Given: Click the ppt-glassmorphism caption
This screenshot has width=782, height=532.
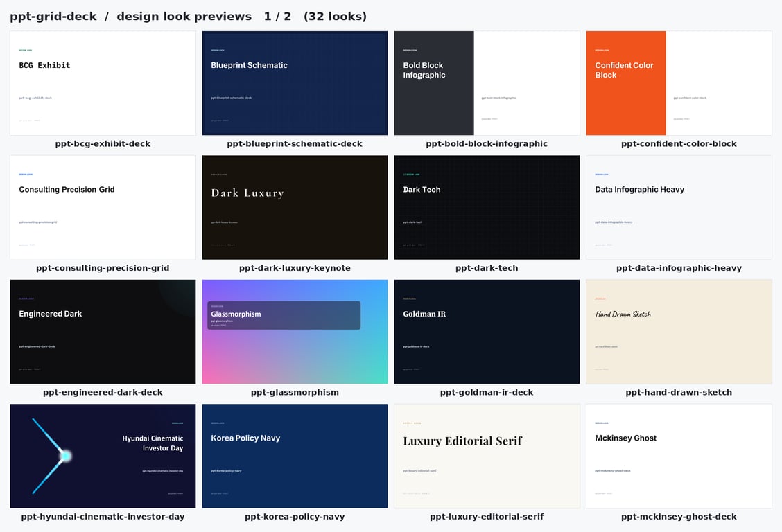Looking at the screenshot, I should (x=295, y=392).
